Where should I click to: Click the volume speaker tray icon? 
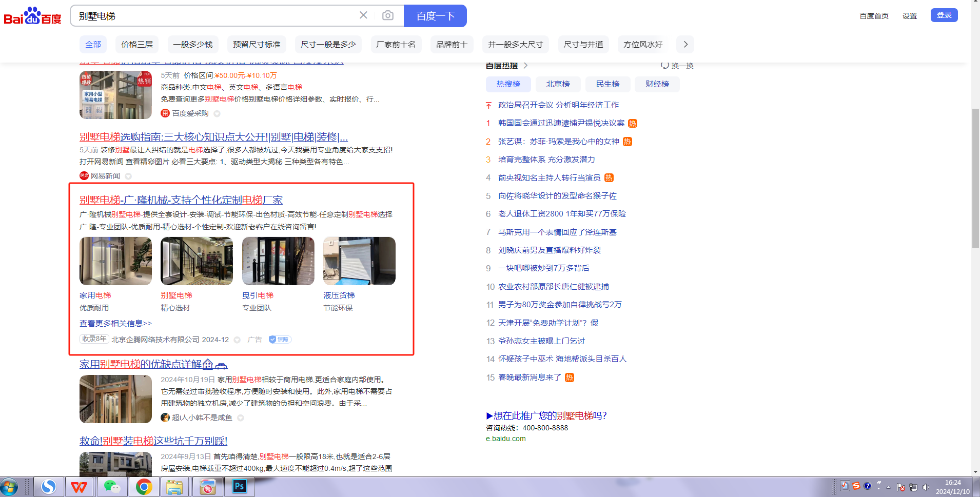coord(926,487)
